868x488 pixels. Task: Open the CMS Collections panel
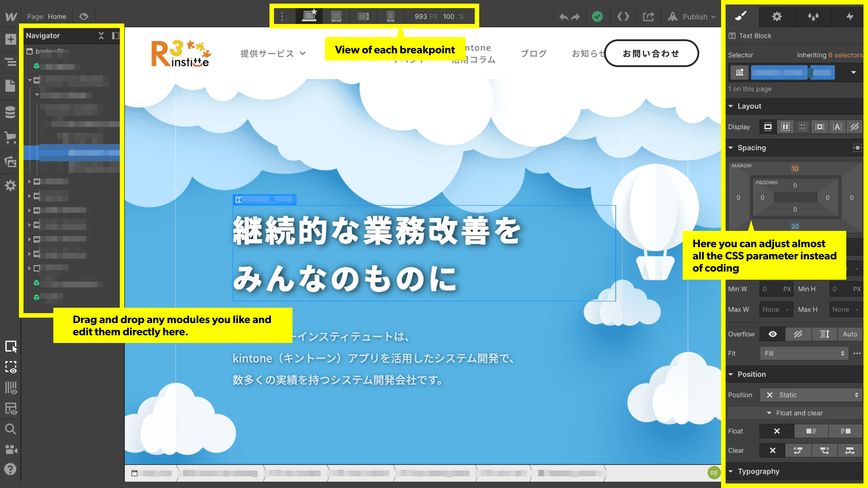pyautogui.click(x=10, y=112)
